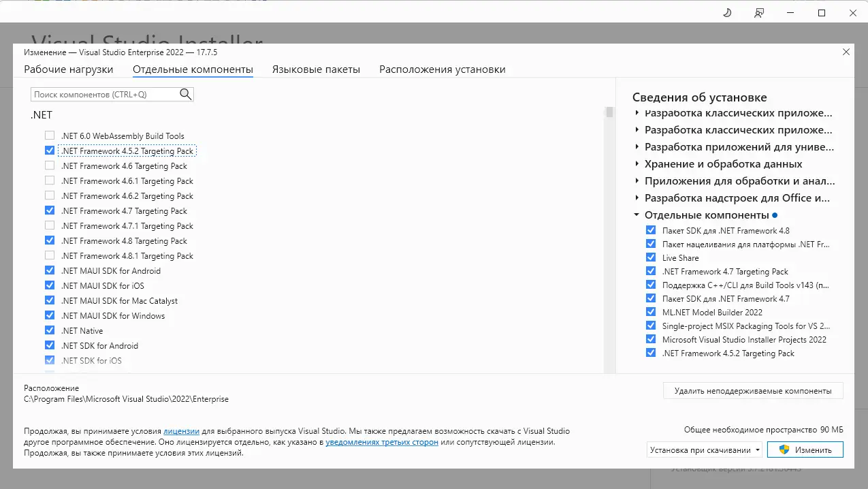Click the dark theme moon icon in titlebar
This screenshot has width=868, height=489.
pyautogui.click(x=726, y=12)
